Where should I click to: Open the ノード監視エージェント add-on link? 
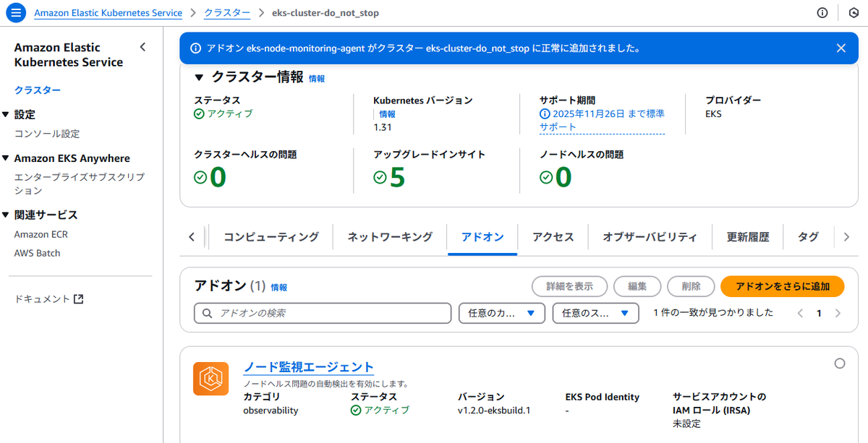tap(309, 367)
